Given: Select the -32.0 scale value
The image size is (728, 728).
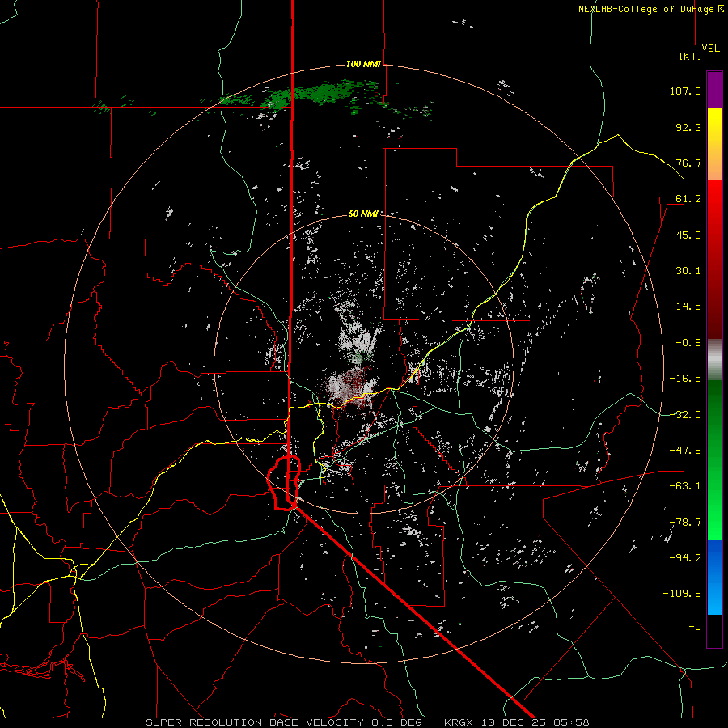Looking at the screenshot, I should [x=685, y=415].
